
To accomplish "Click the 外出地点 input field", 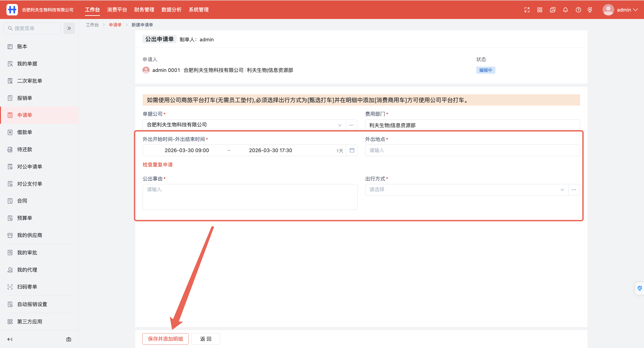I will (x=472, y=150).
